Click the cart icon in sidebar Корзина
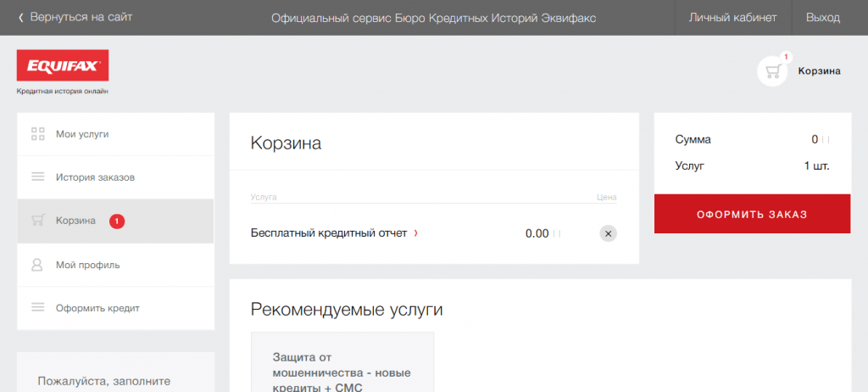This screenshot has width=868, height=392. pyautogui.click(x=37, y=221)
